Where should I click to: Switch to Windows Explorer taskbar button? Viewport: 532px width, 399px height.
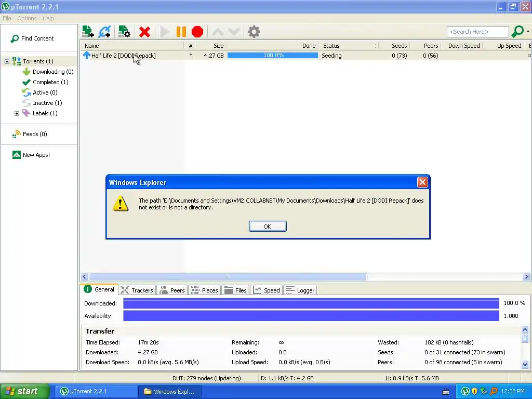pyautogui.click(x=170, y=392)
